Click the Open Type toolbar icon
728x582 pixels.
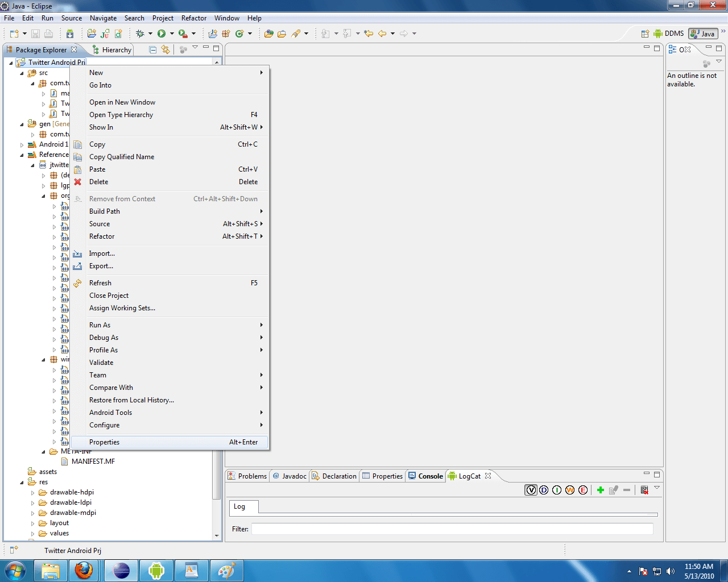coord(269,34)
